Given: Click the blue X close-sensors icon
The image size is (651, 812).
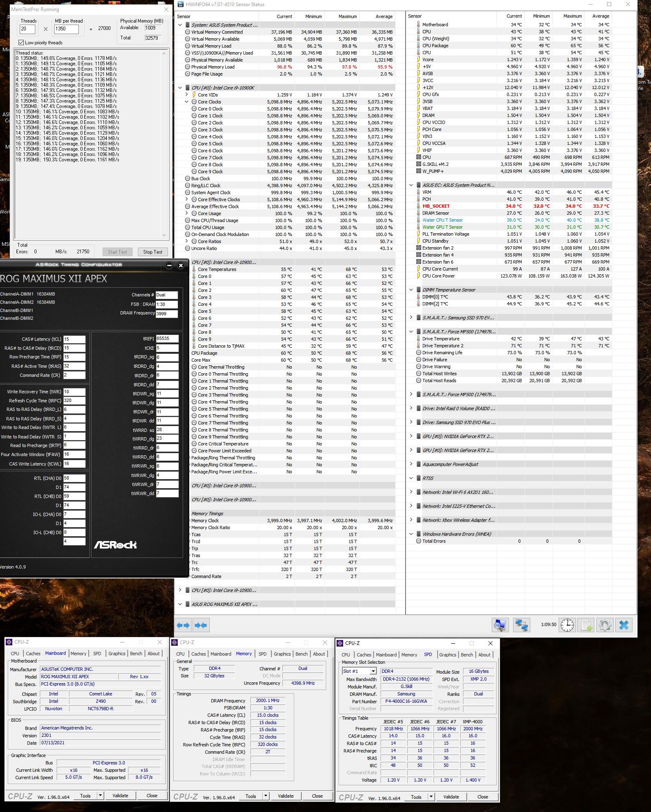Looking at the screenshot, I should tap(624, 625).
